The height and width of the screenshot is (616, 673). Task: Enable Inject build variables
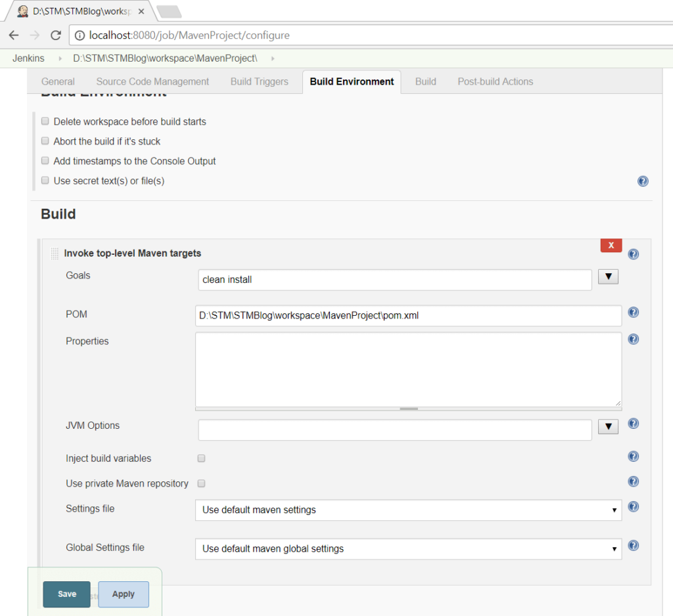click(x=201, y=458)
